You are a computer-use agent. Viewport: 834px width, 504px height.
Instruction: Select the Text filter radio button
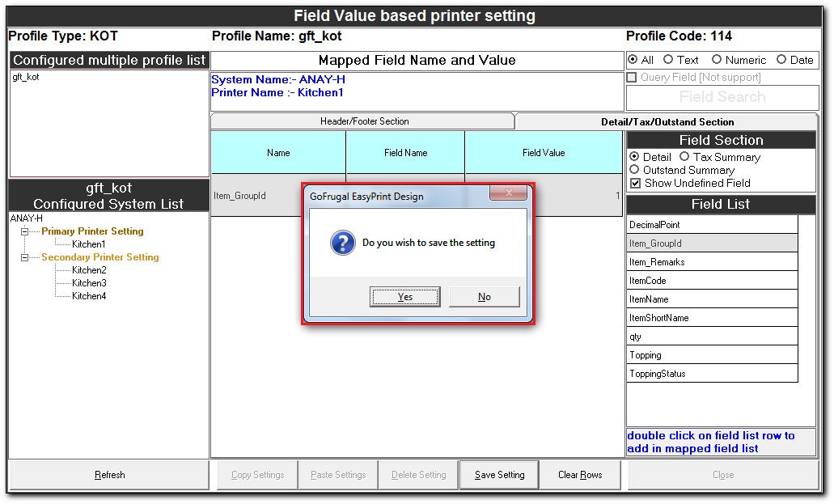coord(668,60)
